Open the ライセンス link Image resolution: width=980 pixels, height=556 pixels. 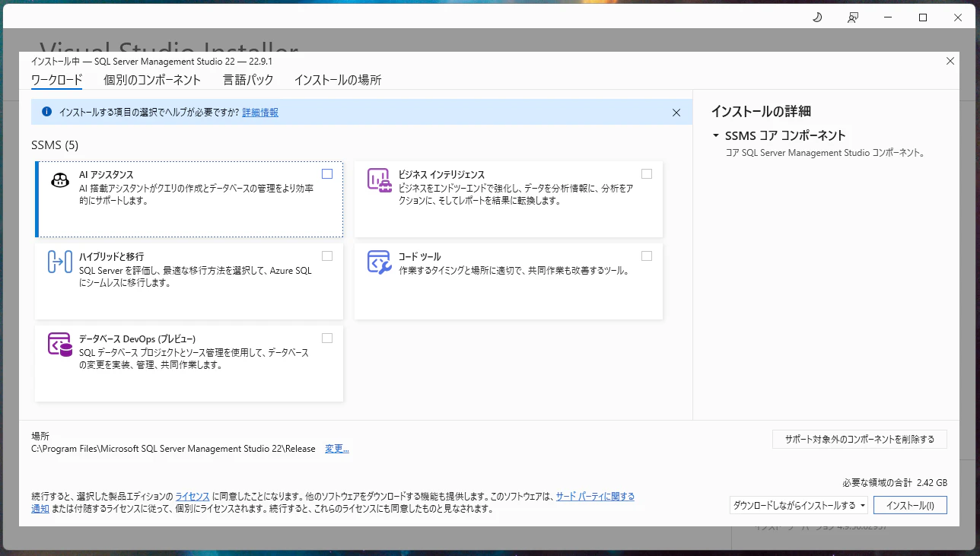(x=192, y=497)
